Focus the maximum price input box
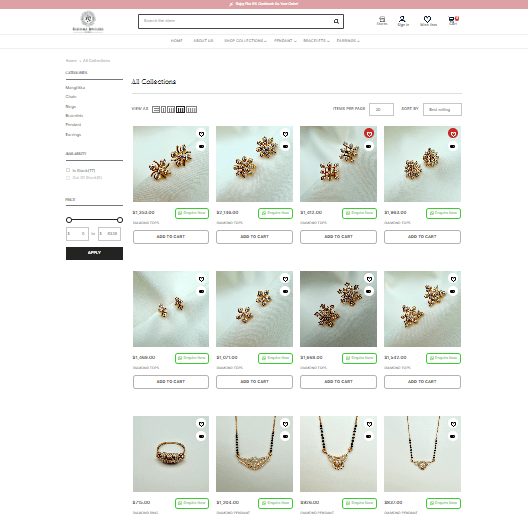This screenshot has width=528, height=514. (x=109, y=234)
